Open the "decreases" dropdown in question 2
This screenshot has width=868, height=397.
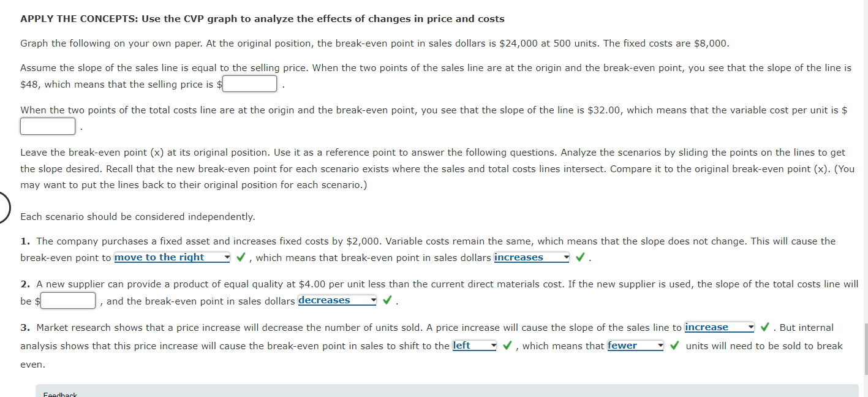[336, 300]
